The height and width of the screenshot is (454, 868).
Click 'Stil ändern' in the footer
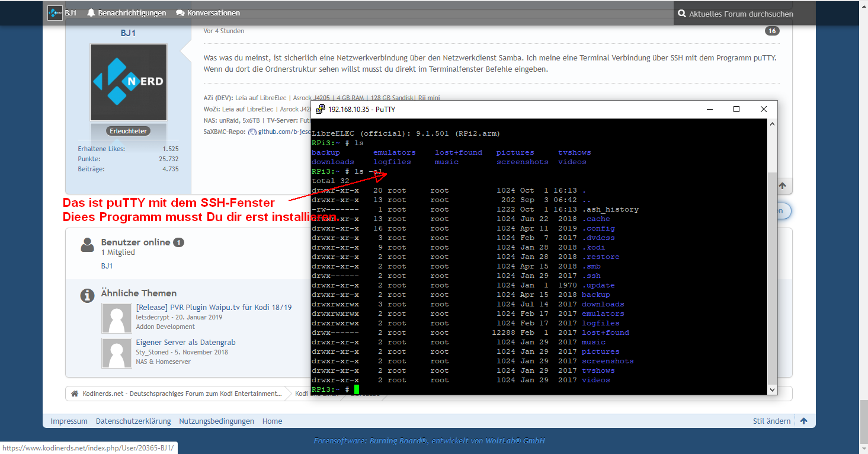pyautogui.click(x=771, y=421)
